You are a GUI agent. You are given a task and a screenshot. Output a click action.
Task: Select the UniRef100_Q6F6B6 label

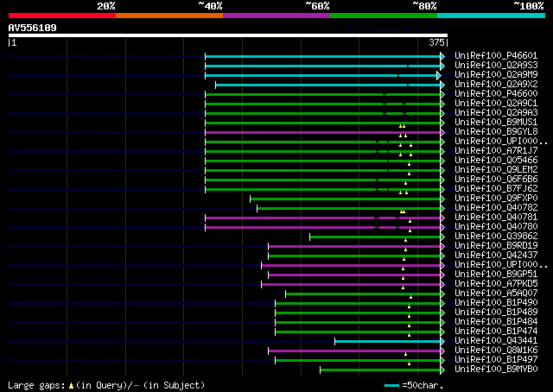click(496, 180)
